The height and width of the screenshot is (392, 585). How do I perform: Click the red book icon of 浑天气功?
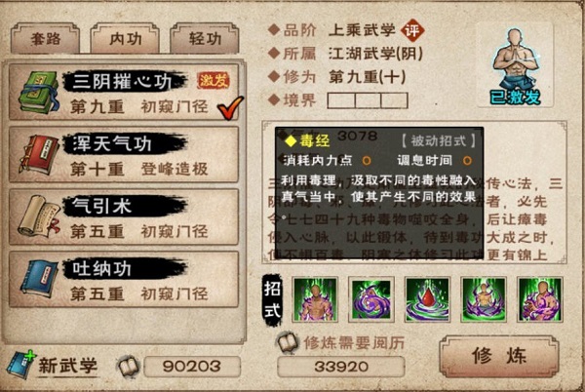point(39,154)
